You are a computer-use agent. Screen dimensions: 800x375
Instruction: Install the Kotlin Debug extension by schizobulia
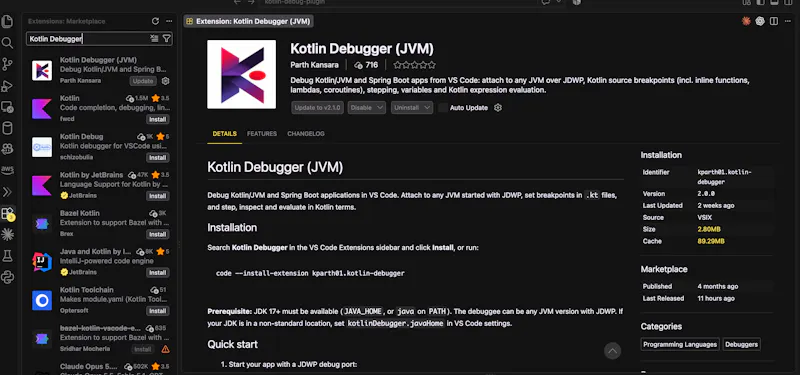point(158,158)
